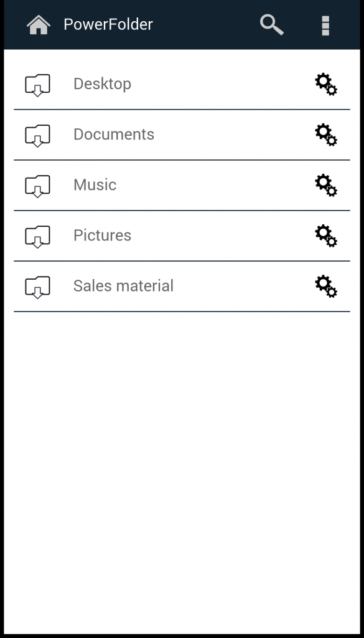Click the folder sync icon beside Desktop
This screenshot has height=638, width=364.
[37, 83]
